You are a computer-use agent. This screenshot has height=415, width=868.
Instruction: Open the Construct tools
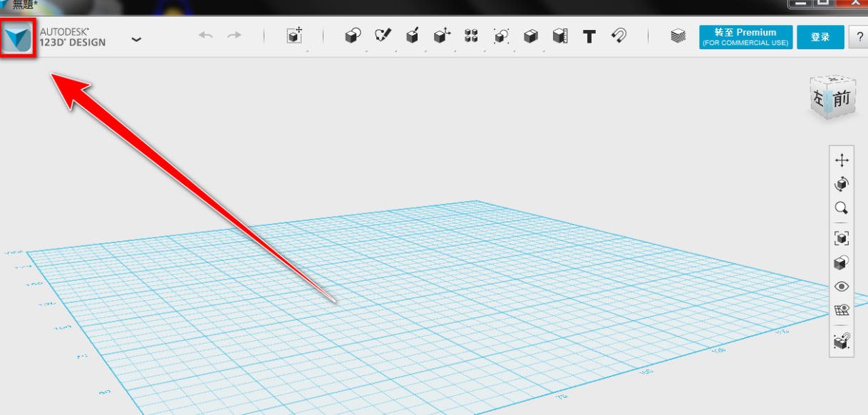(413, 36)
